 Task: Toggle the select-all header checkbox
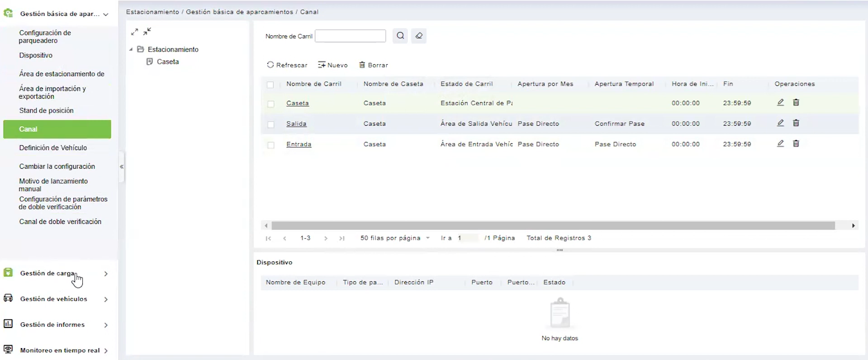tap(270, 85)
